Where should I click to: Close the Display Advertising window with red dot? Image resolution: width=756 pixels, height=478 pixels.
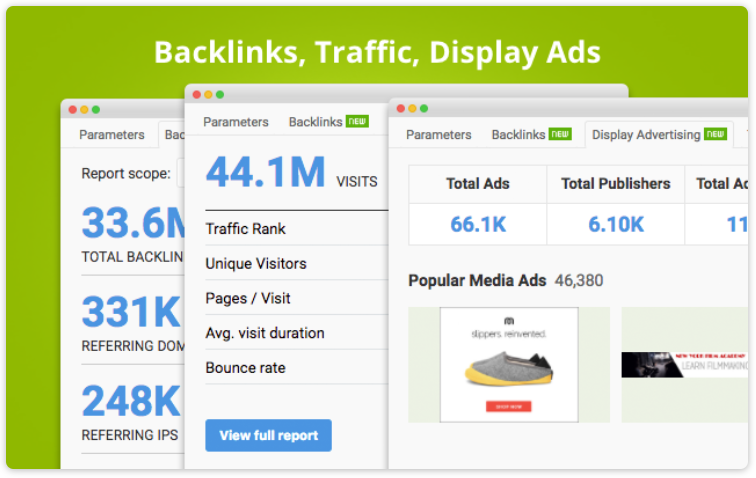coord(399,107)
